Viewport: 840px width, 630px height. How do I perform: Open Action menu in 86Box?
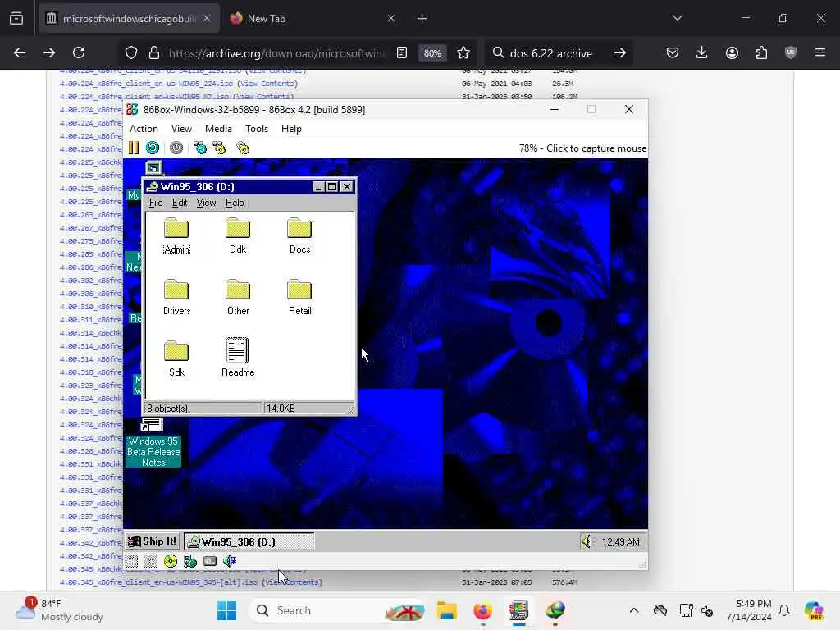(x=144, y=129)
